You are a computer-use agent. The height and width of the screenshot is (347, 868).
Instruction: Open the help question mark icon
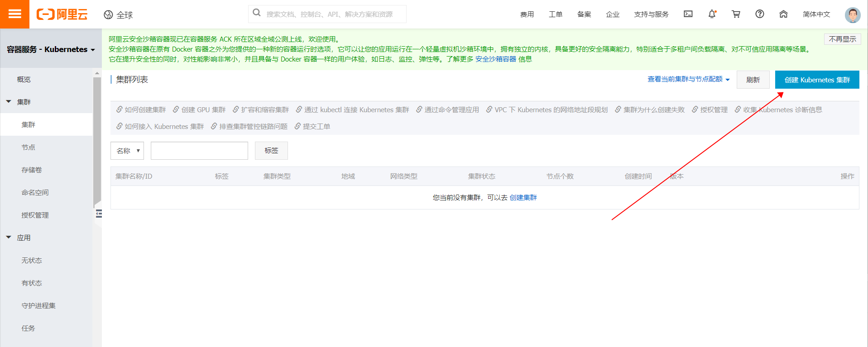point(760,14)
